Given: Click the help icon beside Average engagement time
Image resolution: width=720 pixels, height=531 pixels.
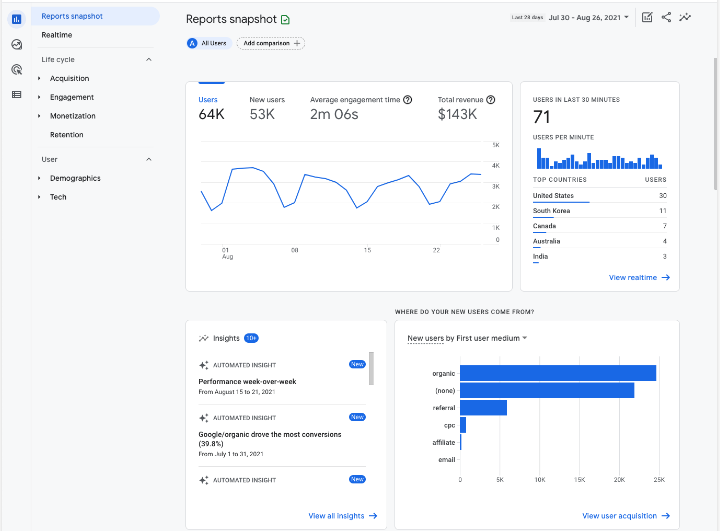Looking at the screenshot, I should 408,100.
